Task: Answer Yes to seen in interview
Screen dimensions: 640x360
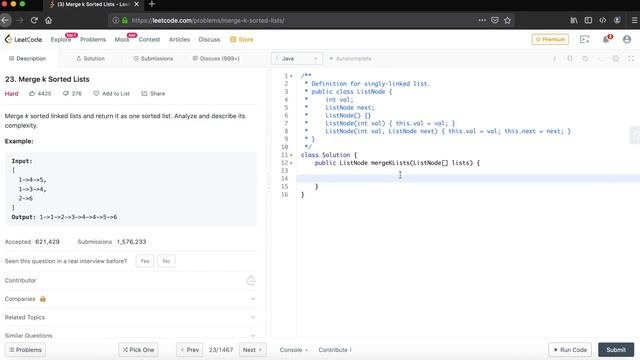Action: click(144, 261)
